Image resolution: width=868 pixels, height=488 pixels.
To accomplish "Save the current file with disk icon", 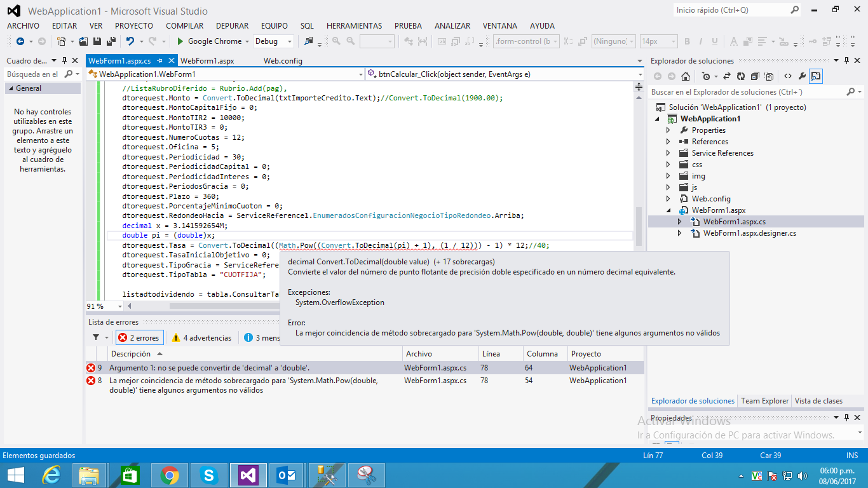I will click(x=97, y=41).
